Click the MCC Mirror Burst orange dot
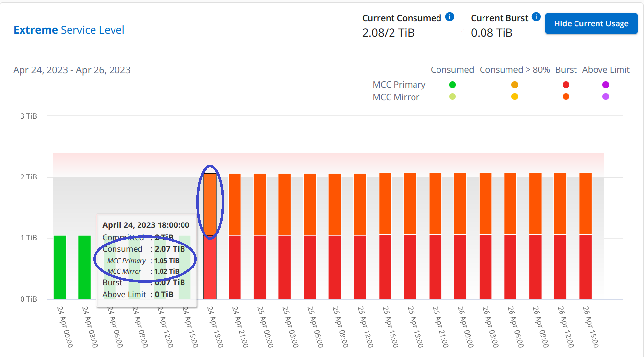Screen dimensions: 644x357 point(566,97)
